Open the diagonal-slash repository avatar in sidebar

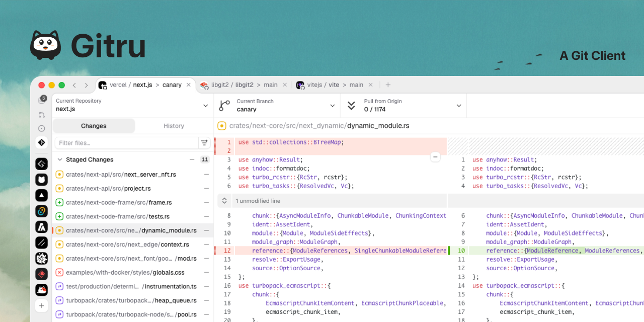point(42,243)
